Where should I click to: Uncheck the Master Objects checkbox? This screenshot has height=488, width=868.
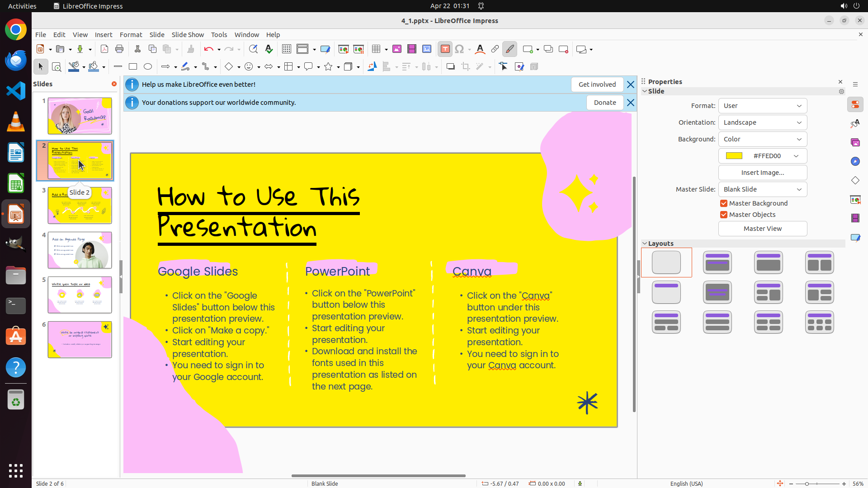tap(724, 215)
